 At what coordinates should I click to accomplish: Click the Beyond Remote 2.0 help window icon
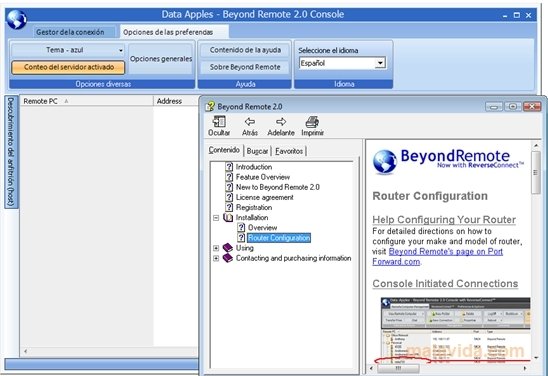click(x=210, y=106)
